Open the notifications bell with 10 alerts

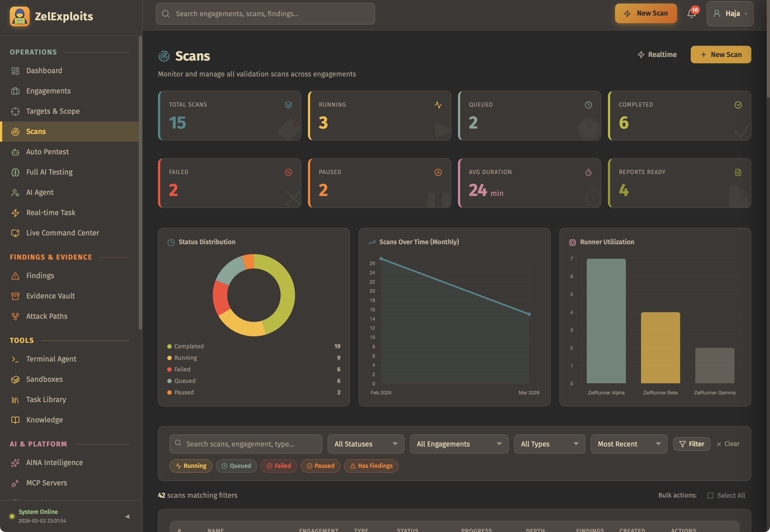tap(691, 14)
